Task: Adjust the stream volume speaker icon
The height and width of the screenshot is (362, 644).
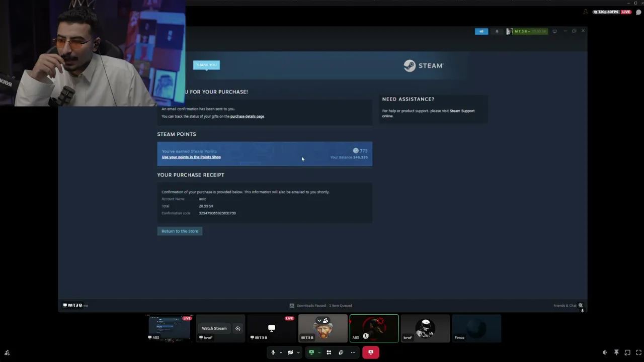Action: point(605,353)
